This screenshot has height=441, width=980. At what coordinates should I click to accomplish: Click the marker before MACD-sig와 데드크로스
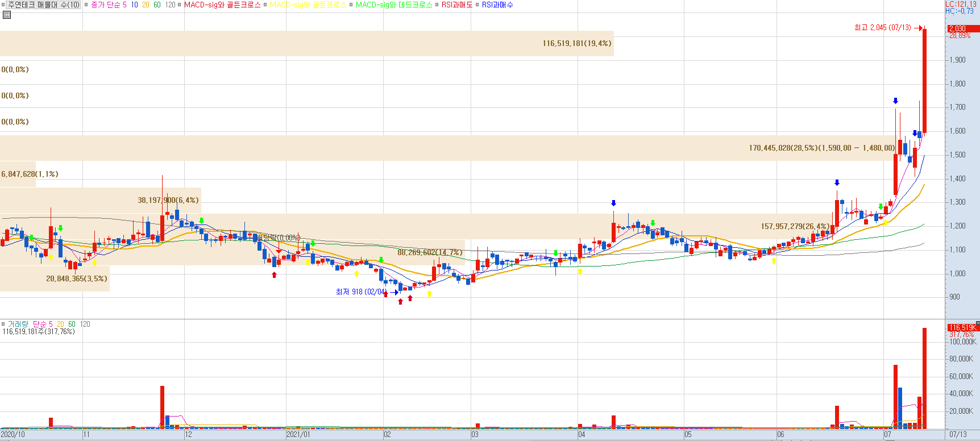point(351,5)
